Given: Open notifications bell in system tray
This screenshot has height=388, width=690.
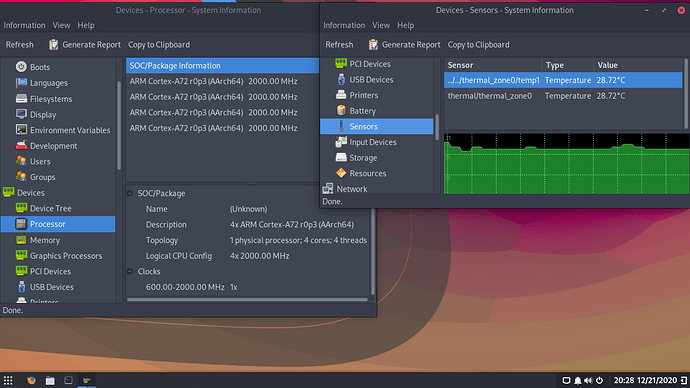Looking at the screenshot, I should pyautogui.click(x=577, y=380).
